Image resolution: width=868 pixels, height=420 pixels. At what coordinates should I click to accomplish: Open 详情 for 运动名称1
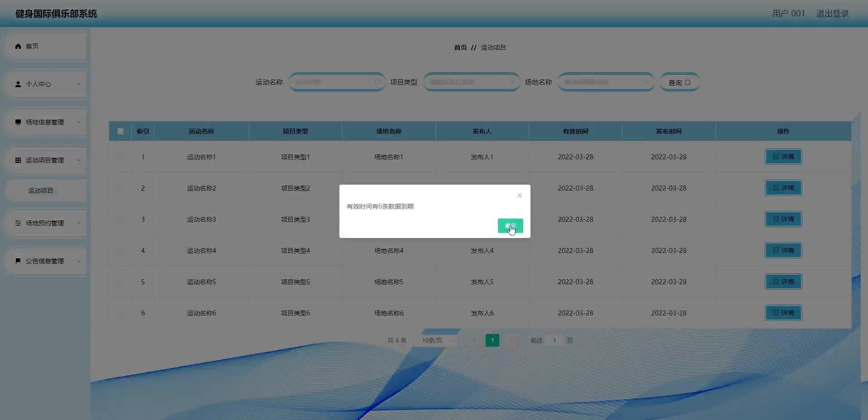coord(783,157)
